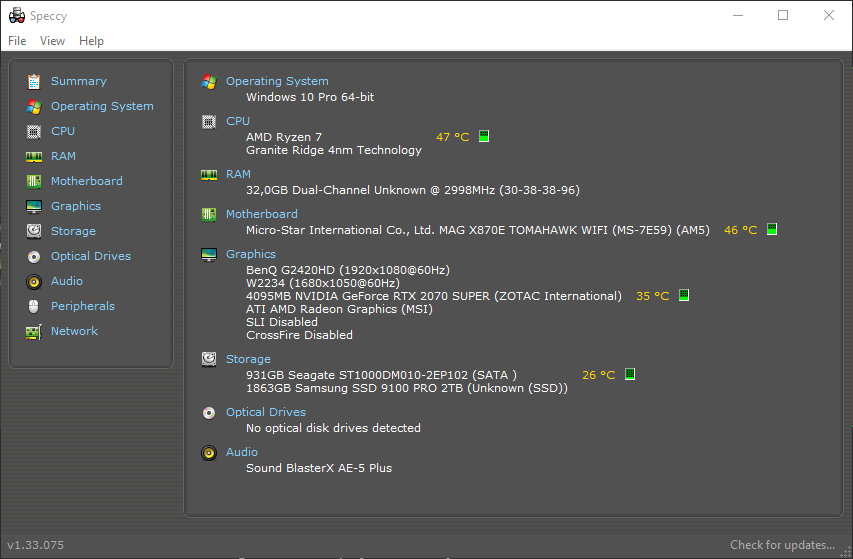Click the AMD Ryzen 7 text

(284, 137)
